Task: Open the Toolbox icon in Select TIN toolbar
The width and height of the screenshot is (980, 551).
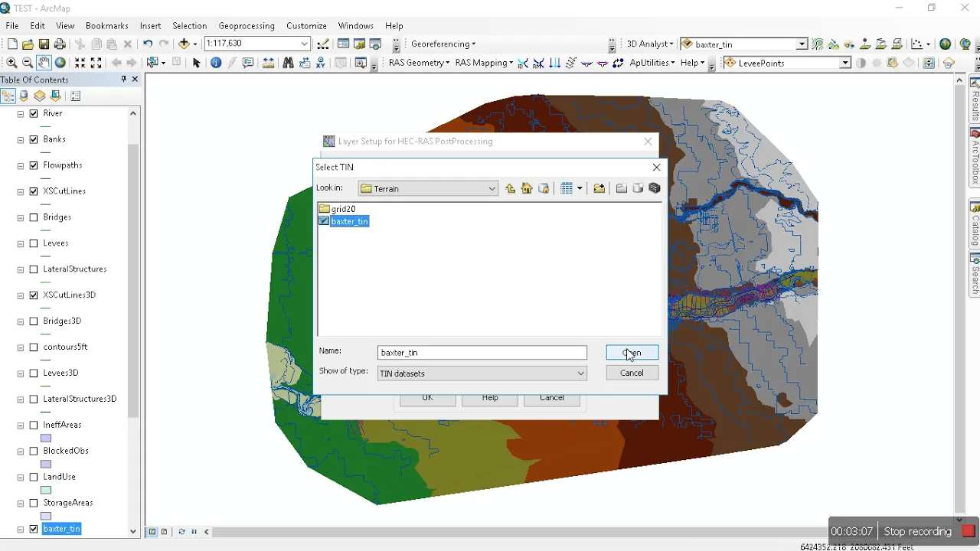Action: 655,188
